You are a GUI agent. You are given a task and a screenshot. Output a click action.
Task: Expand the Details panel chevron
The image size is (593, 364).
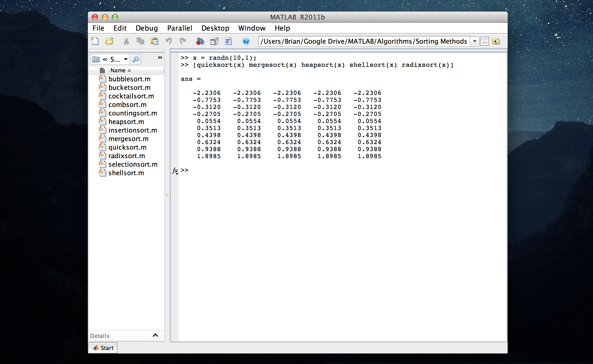155,335
